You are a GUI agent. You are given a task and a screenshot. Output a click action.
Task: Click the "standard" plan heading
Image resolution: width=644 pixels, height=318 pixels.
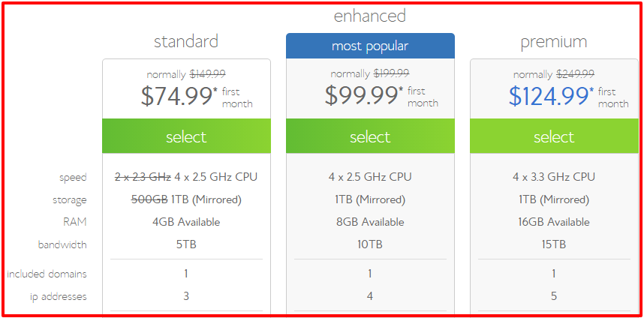pos(186,41)
